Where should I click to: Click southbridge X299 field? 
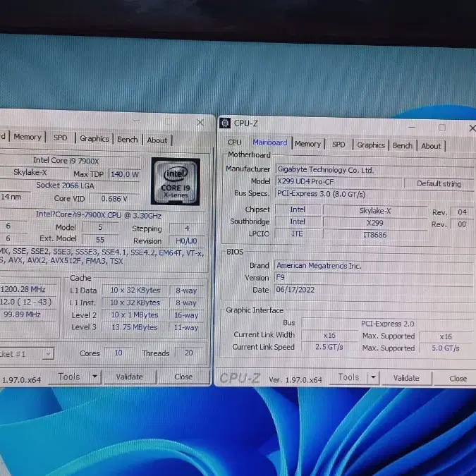[x=375, y=223]
